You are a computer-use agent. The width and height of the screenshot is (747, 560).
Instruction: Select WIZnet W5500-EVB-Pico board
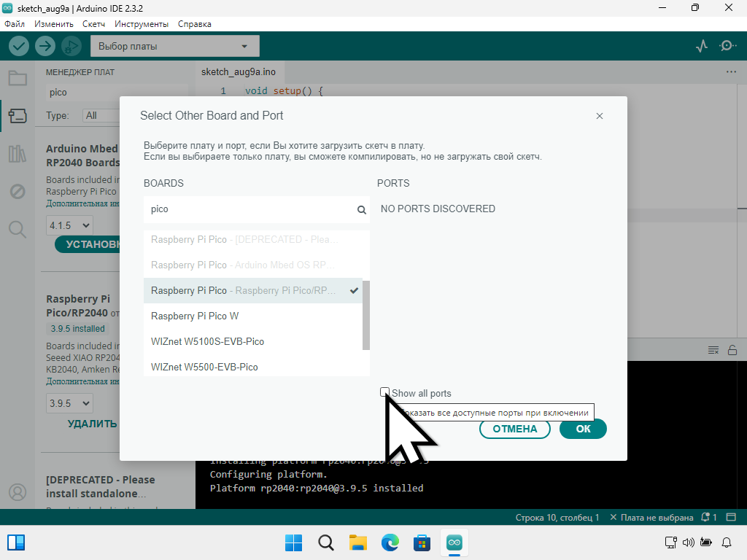253,367
